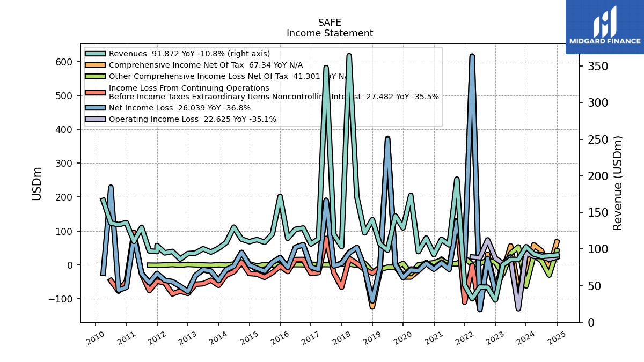This screenshot has width=644, height=362.
Task: Click the right axis label 'Revenue (USDm)'
Action: click(618, 183)
